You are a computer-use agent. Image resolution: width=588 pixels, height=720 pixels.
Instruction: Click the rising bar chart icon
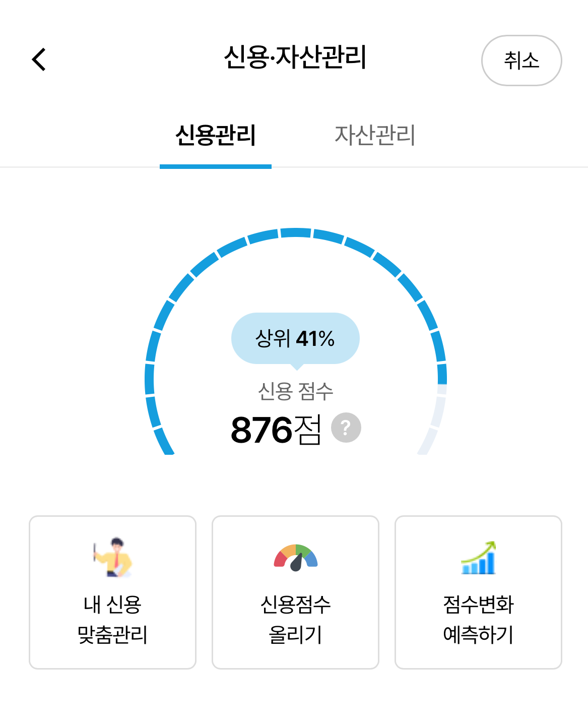479,558
